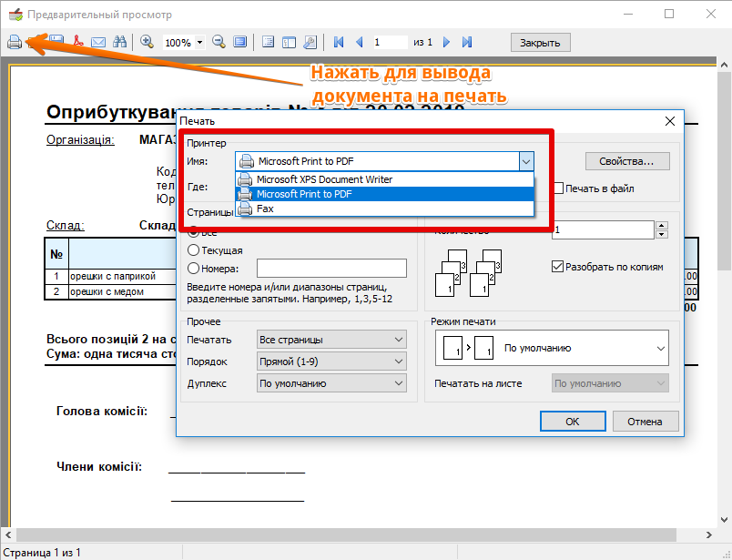
Task: Go to the next page
Action: tap(446, 42)
